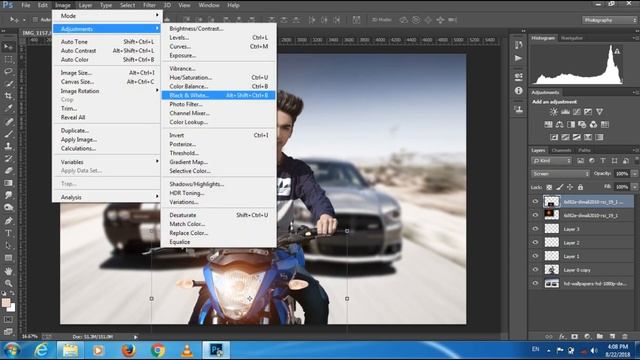Click the Opacity value field
Image resolution: width=640 pixels, height=360 pixels.
[622, 174]
